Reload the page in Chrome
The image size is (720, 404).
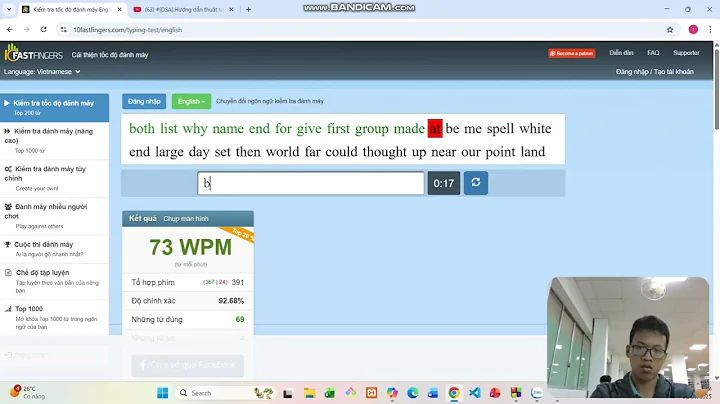point(44,29)
